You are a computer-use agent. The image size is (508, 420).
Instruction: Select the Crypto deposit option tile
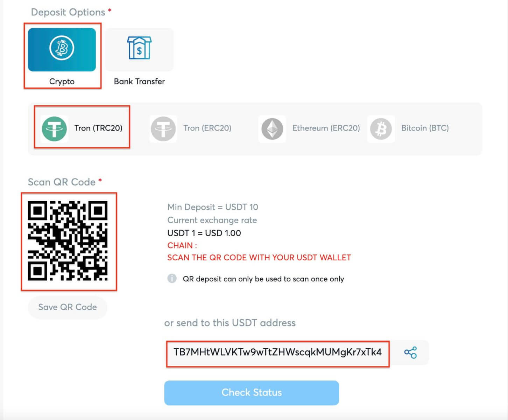(x=62, y=50)
